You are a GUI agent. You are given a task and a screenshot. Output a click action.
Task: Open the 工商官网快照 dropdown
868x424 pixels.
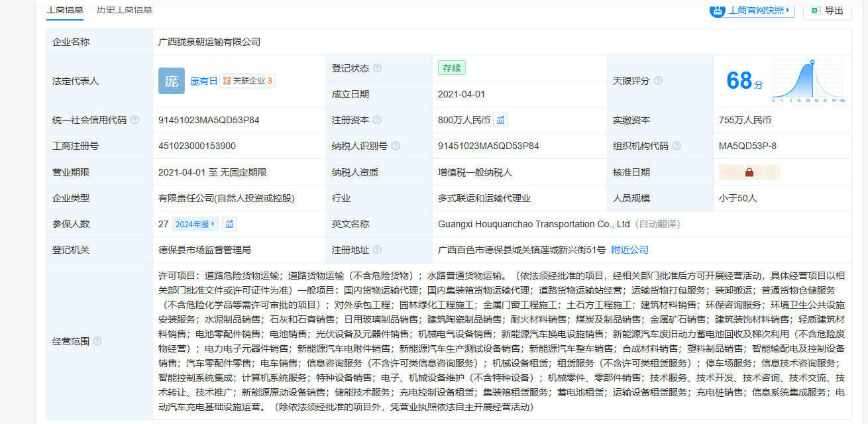pyautogui.click(x=752, y=10)
